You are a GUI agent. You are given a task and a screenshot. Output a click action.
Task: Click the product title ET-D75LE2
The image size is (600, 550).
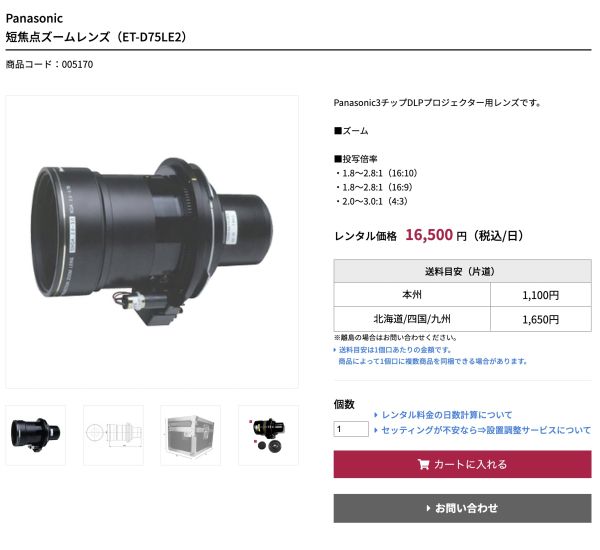point(96,37)
